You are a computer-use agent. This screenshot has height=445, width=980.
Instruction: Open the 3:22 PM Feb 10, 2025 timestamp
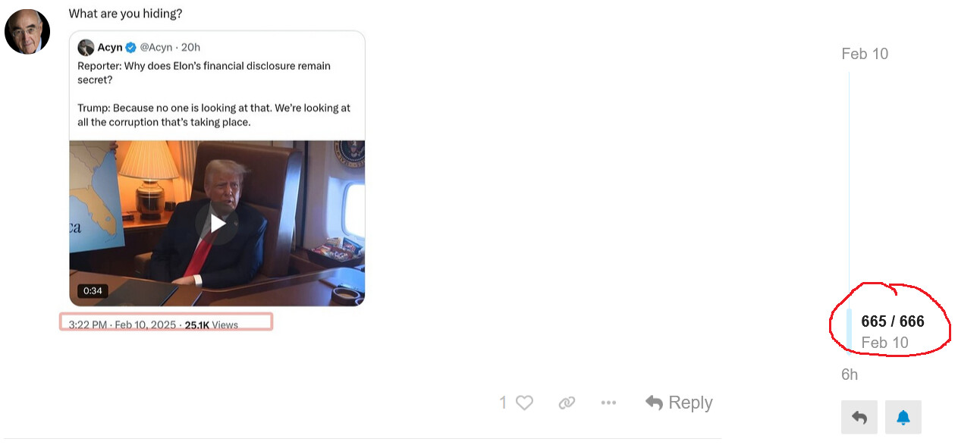click(x=122, y=325)
